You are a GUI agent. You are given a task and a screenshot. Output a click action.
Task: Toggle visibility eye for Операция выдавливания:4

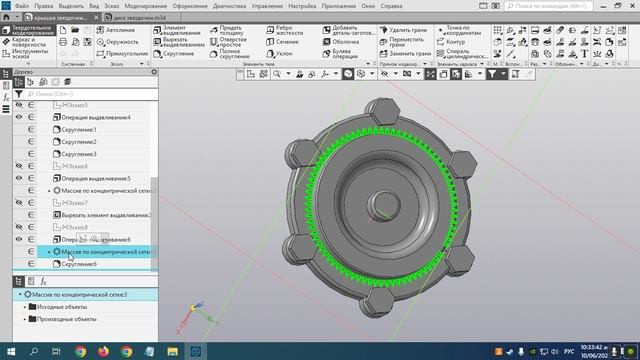click(19, 117)
